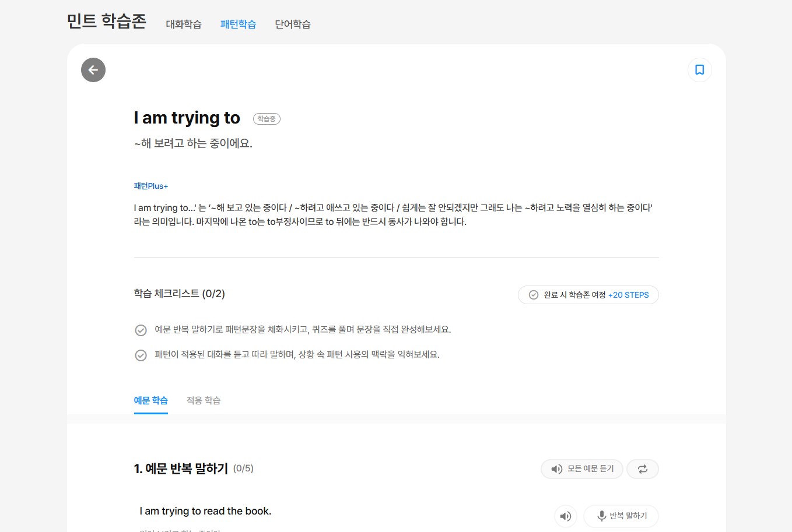Go to 단어학습 menu
Screen dimensions: 792x532
click(293, 24)
